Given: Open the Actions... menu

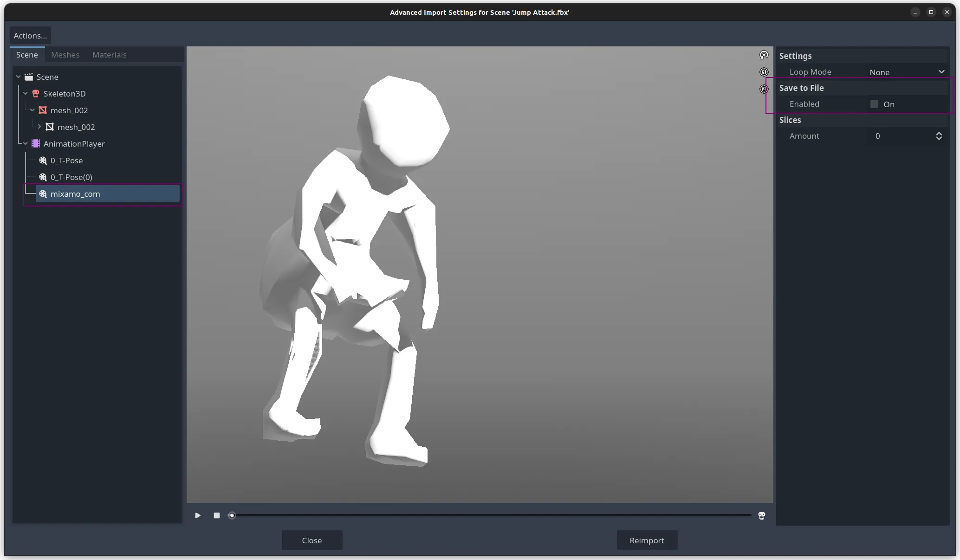Looking at the screenshot, I should tap(30, 36).
